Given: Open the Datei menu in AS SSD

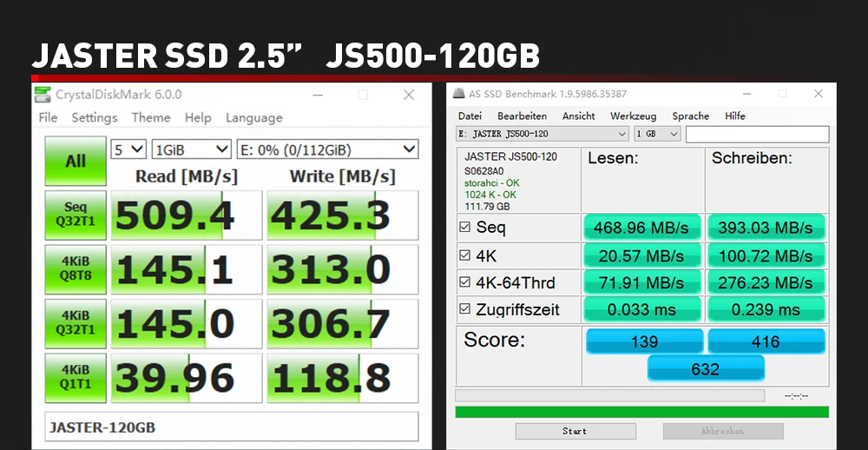Looking at the screenshot, I should [x=470, y=116].
